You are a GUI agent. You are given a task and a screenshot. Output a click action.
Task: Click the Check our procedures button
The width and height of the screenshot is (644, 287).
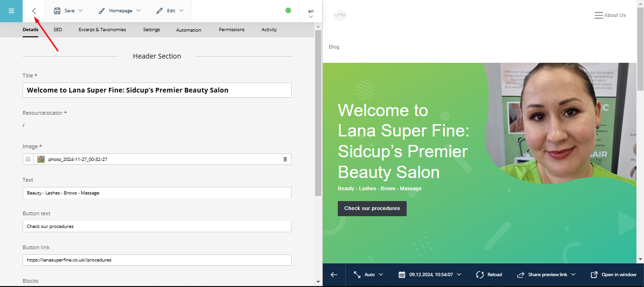tap(372, 209)
